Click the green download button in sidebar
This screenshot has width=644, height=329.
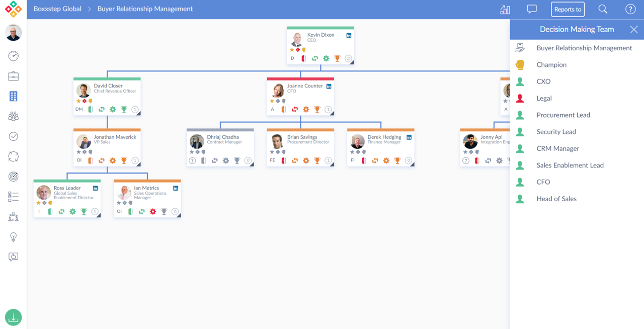pyautogui.click(x=14, y=317)
